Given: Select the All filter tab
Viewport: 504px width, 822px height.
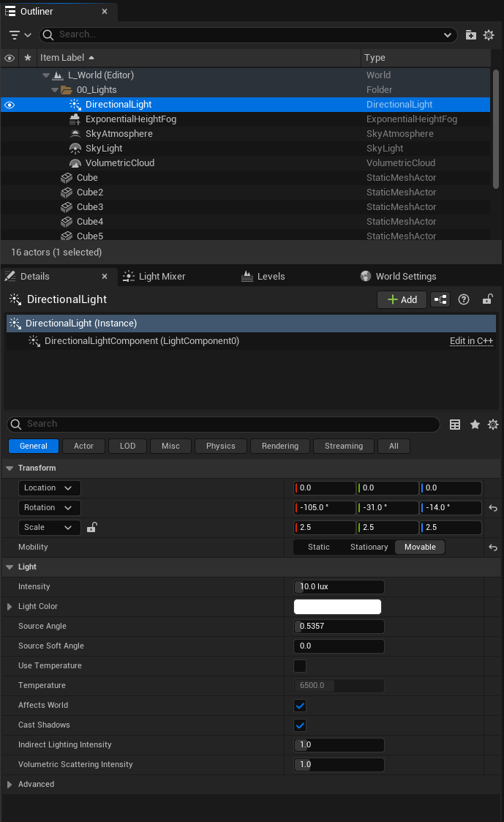Looking at the screenshot, I should pyautogui.click(x=394, y=446).
